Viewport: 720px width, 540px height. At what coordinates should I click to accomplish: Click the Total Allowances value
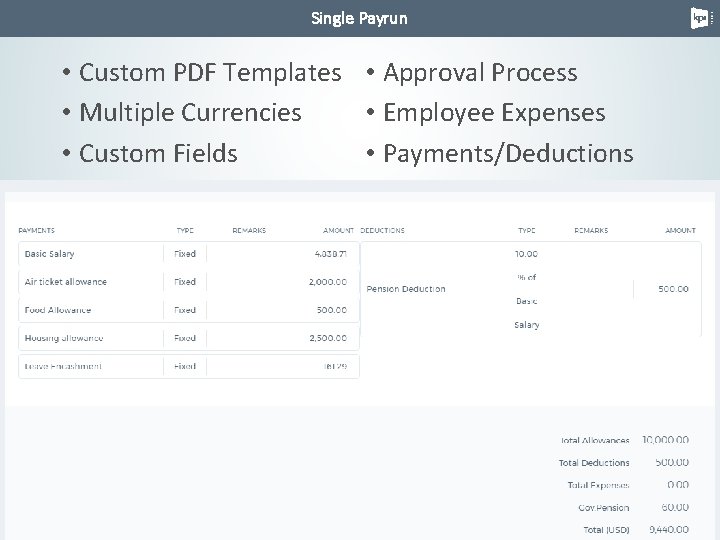pyautogui.click(x=665, y=440)
